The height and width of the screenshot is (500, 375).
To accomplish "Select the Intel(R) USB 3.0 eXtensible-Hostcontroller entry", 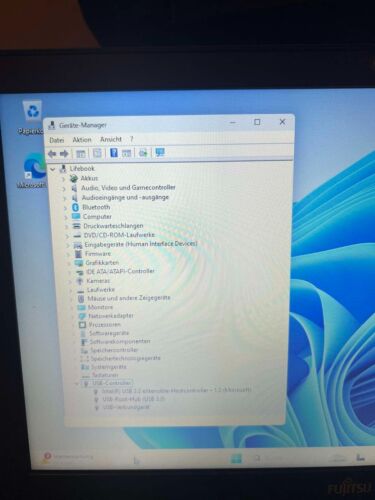I will point(176,390).
